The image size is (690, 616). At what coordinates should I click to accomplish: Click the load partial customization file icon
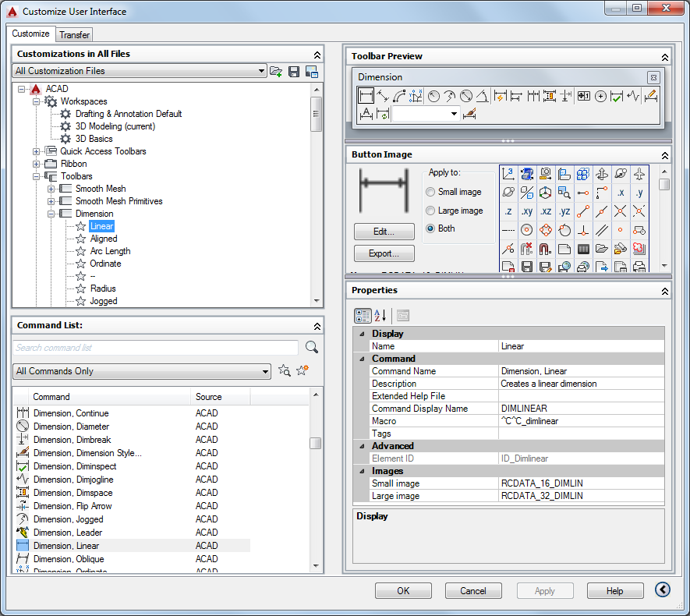(276, 71)
